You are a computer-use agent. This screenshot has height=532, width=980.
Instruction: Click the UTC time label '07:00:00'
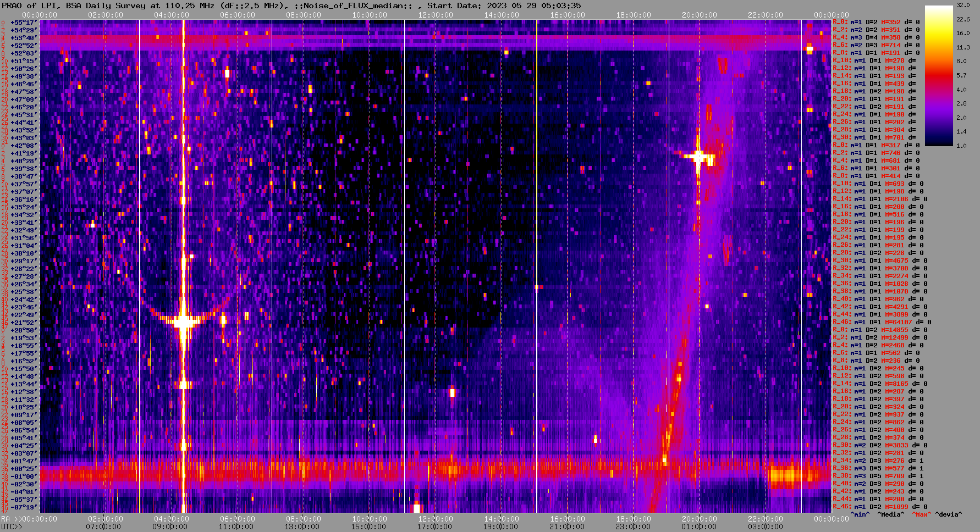pos(104,527)
